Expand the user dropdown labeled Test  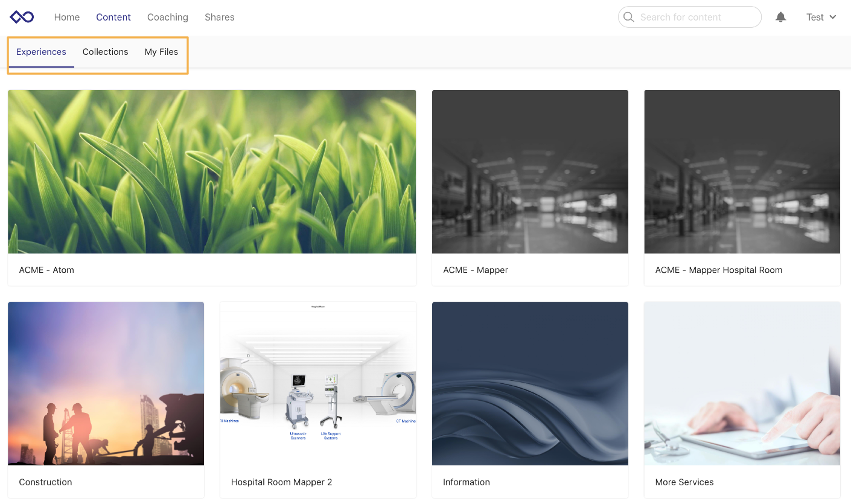point(815,17)
